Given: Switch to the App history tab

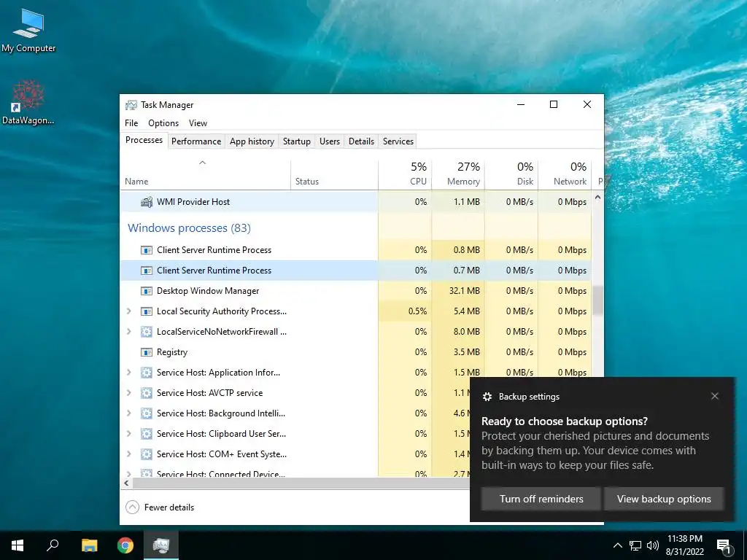Looking at the screenshot, I should pyautogui.click(x=252, y=141).
